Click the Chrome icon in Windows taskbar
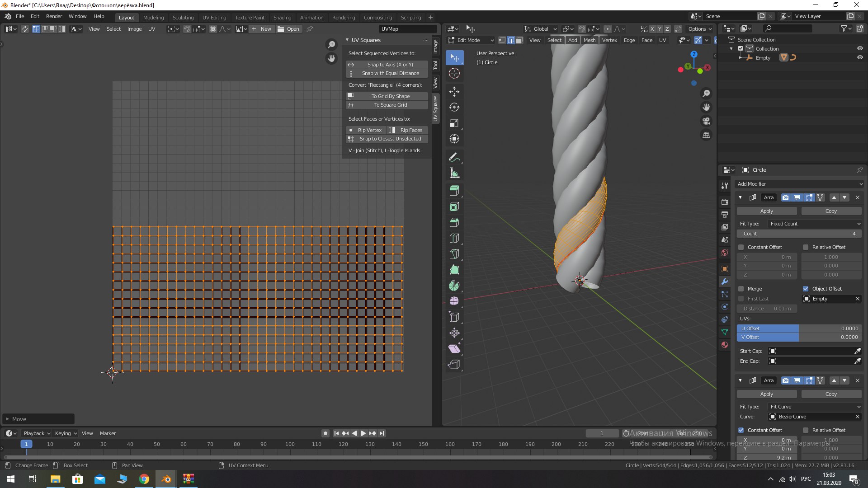 (144, 479)
